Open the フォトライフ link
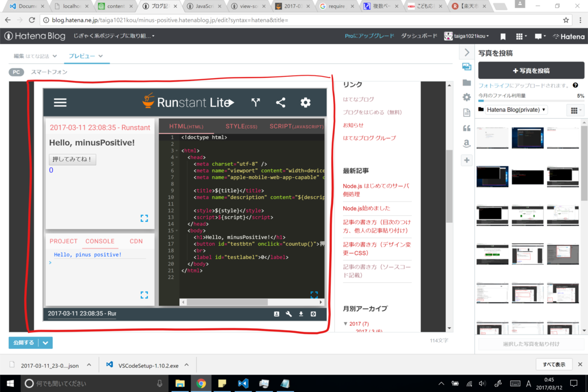This screenshot has height=392, width=588. (493, 86)
